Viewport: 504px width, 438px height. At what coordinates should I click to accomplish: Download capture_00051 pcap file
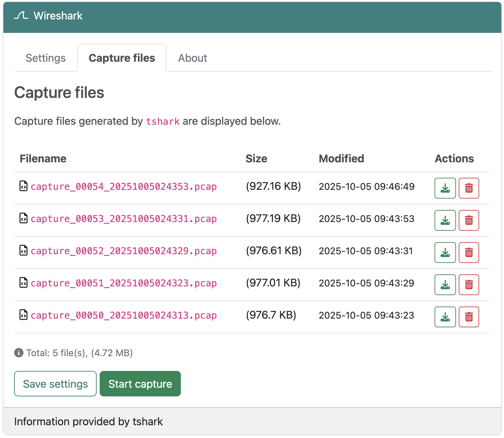point(445,285)
